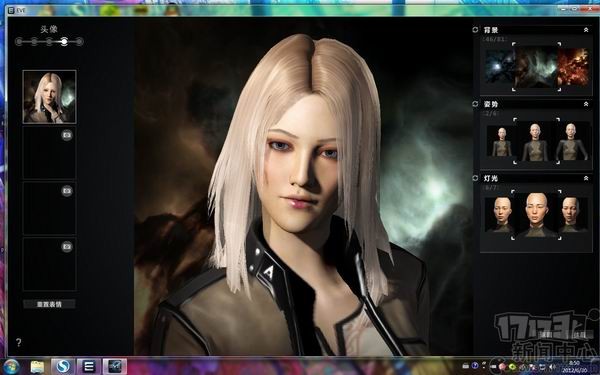This screenshot has height=375, width=600.
Task: Collapse the 背景 background panel
Action: point(586,30)
